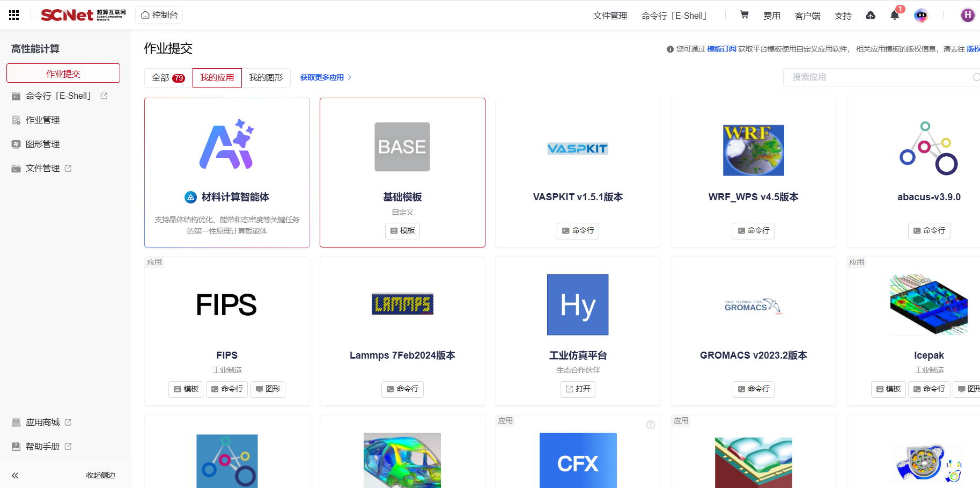Click the SCNet logo
The height and width of the screenshot is (488, 980).
[x=83, y=15]
